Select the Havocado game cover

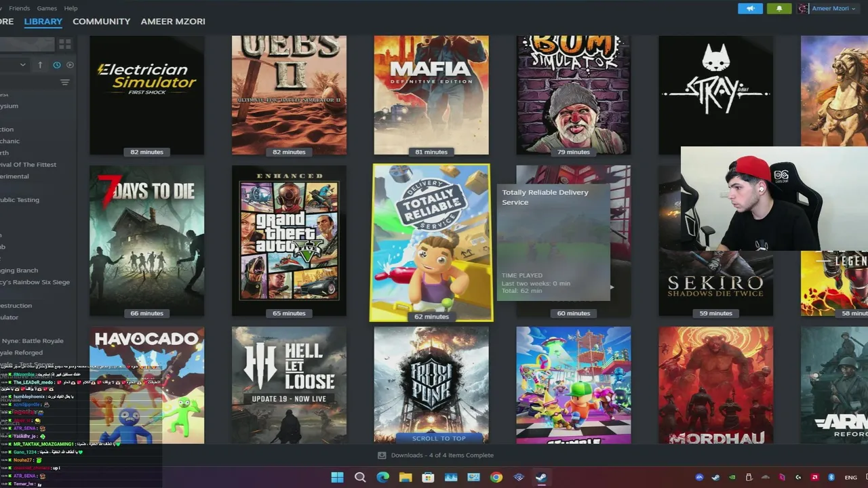[146, 385]
